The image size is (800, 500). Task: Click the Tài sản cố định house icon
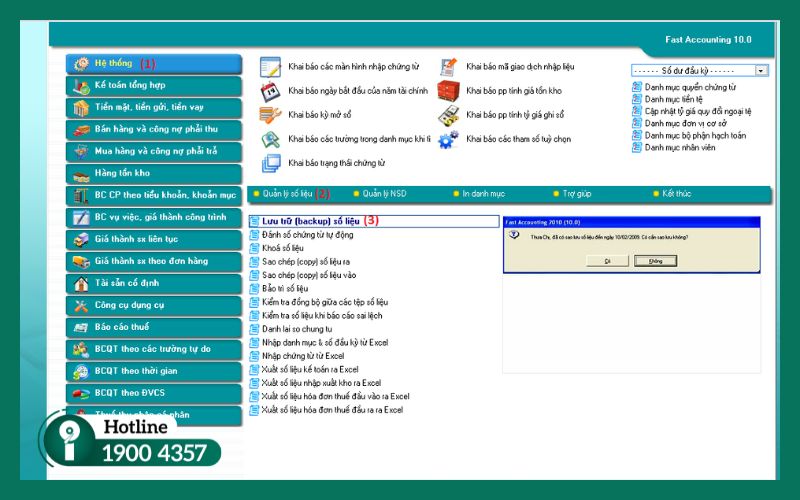[81, 284]
